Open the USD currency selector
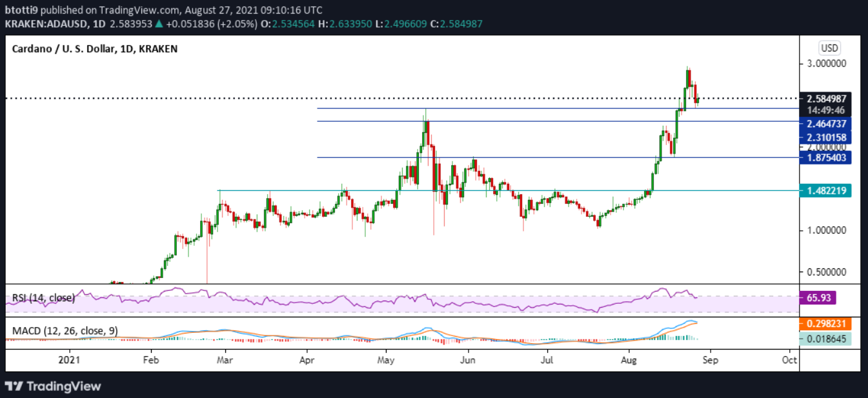The image size is (868, 398). coord(829,48)
